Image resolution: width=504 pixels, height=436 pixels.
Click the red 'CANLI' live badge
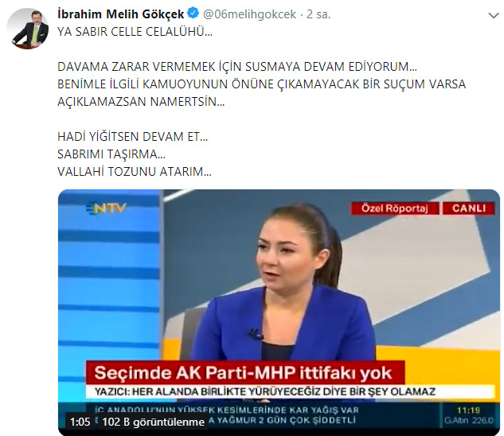point(469,208)
